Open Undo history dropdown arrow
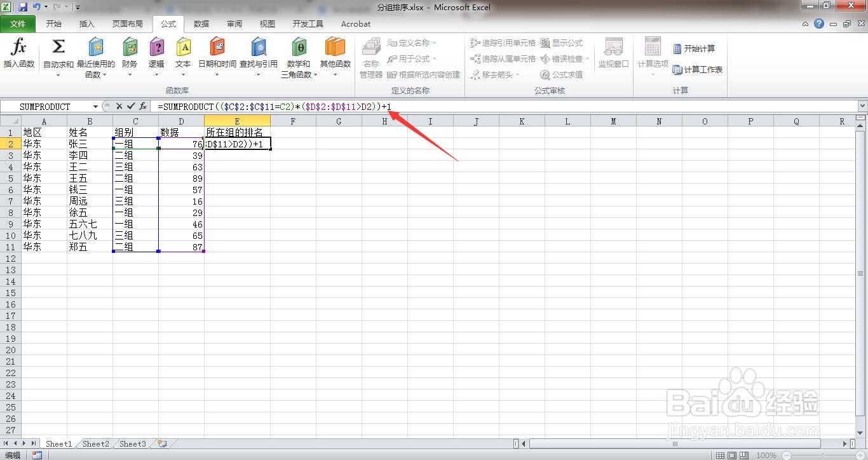 [46, 7]
